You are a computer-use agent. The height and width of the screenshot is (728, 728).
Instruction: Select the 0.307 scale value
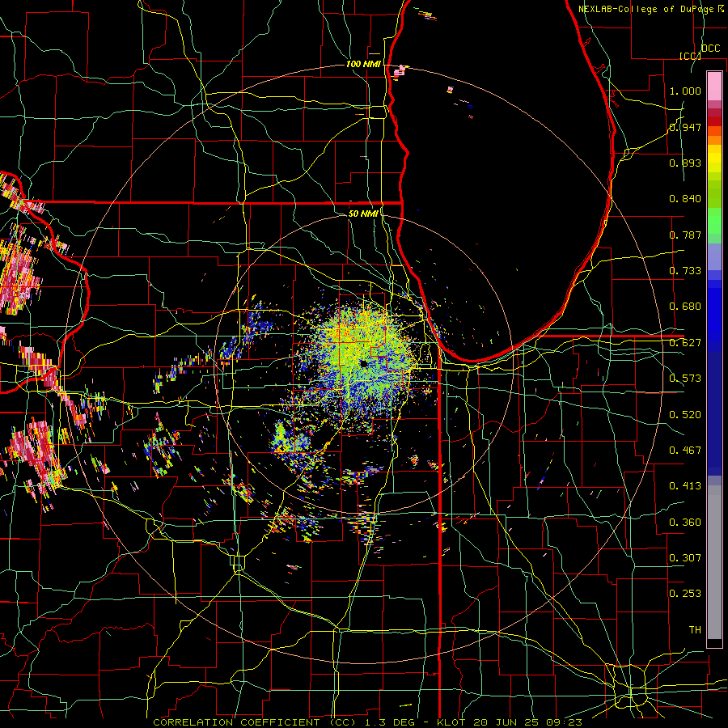(x=685, y=558)
